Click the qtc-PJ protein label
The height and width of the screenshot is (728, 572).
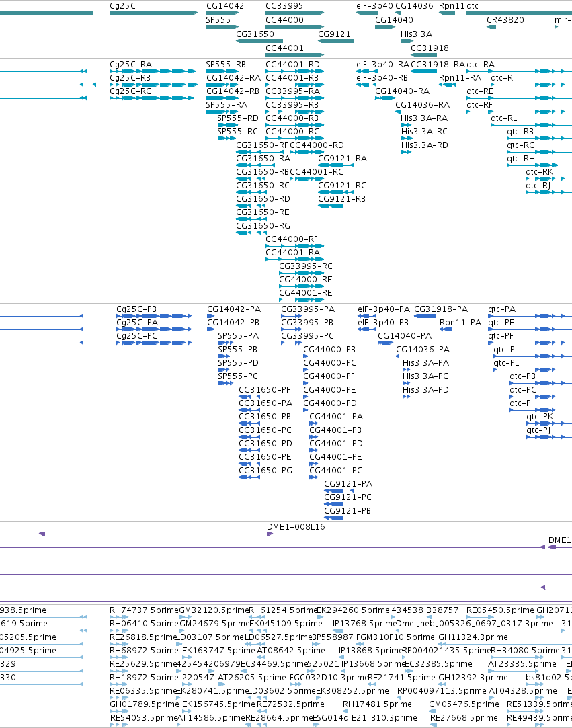click(538, 430)
